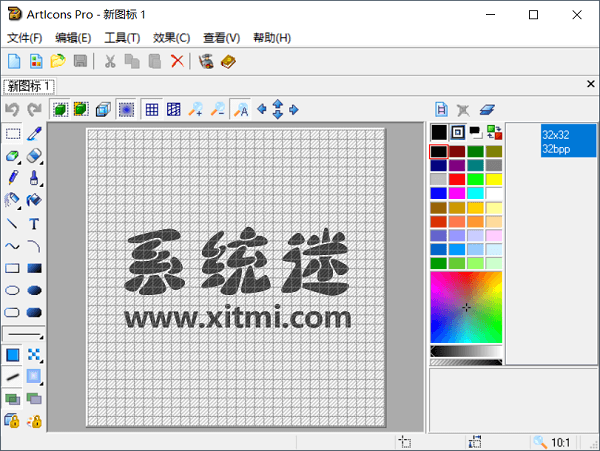Open the 查看(V) menu
The width and height of the screenshot is (600, 451).
click(222, 38)
